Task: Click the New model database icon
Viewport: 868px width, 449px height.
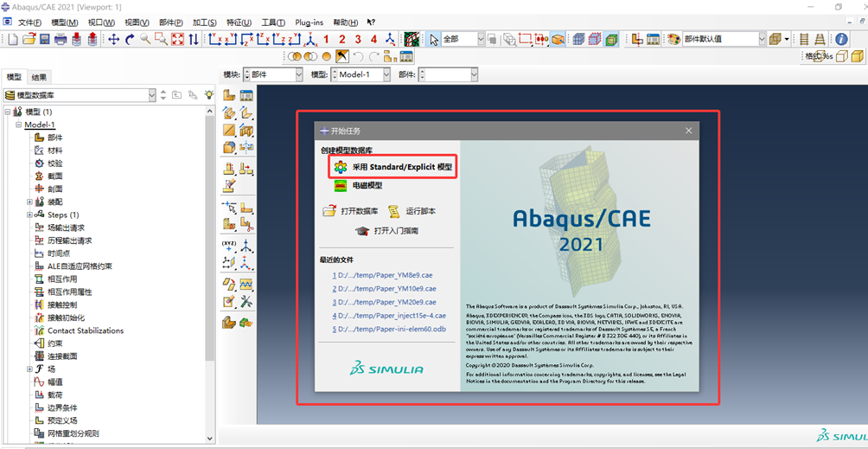Action: pyautogui.click(x=12, y=39)
